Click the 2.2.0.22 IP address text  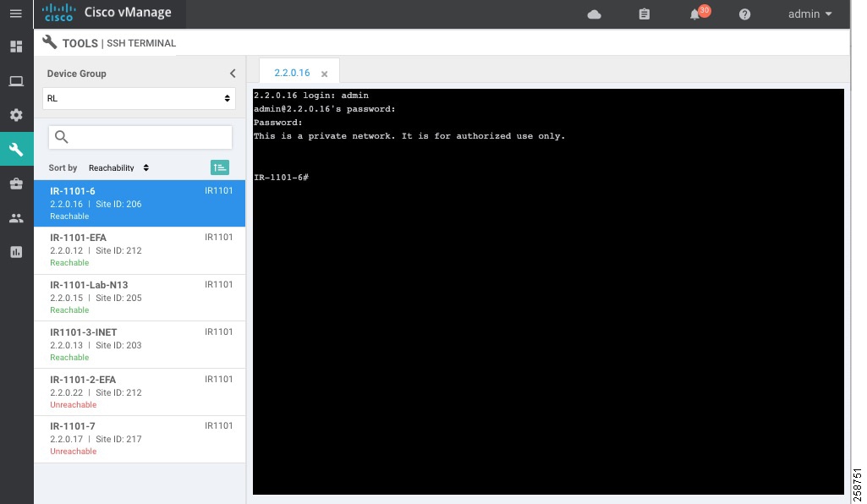[x=66, y=393]
